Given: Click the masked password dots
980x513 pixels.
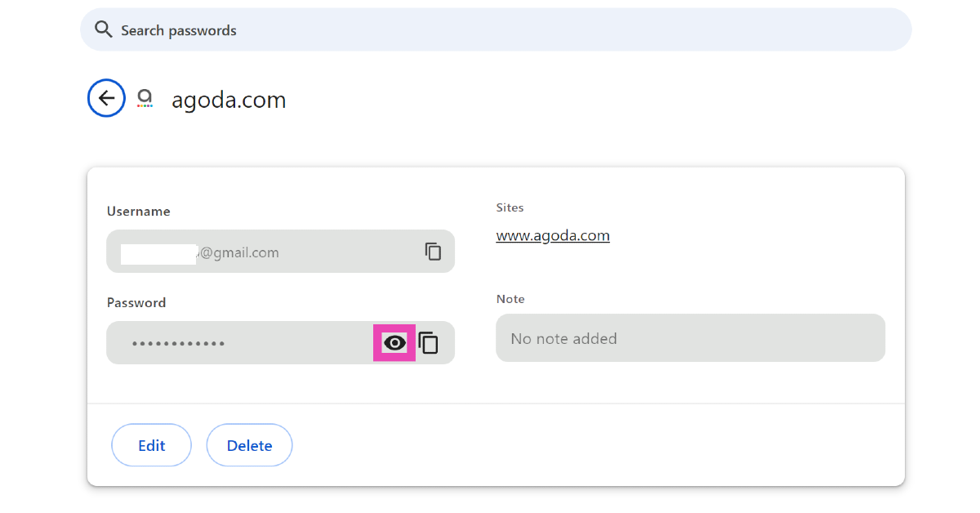Looking at the screenshot, I should (178, 344).
